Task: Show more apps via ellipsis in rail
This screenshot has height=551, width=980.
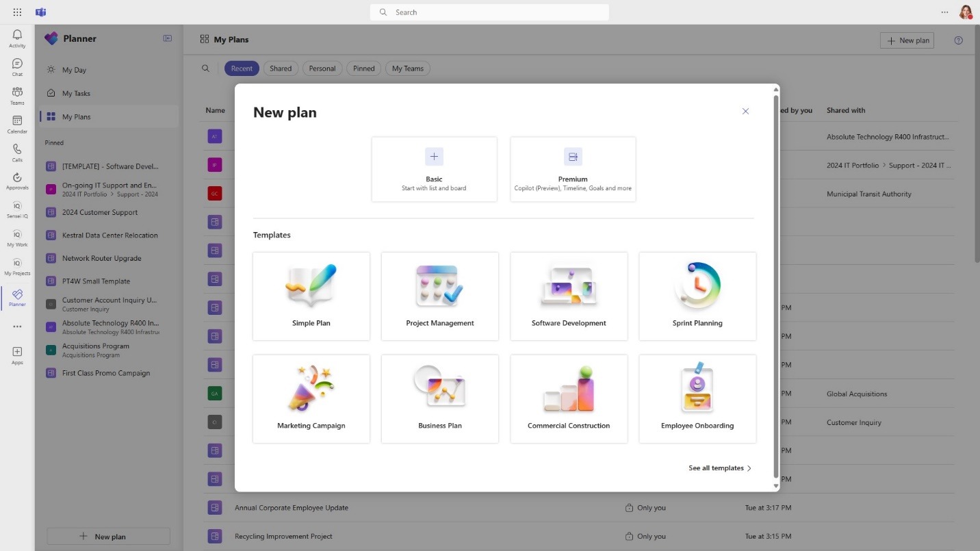Action: [x=17, y=326]
